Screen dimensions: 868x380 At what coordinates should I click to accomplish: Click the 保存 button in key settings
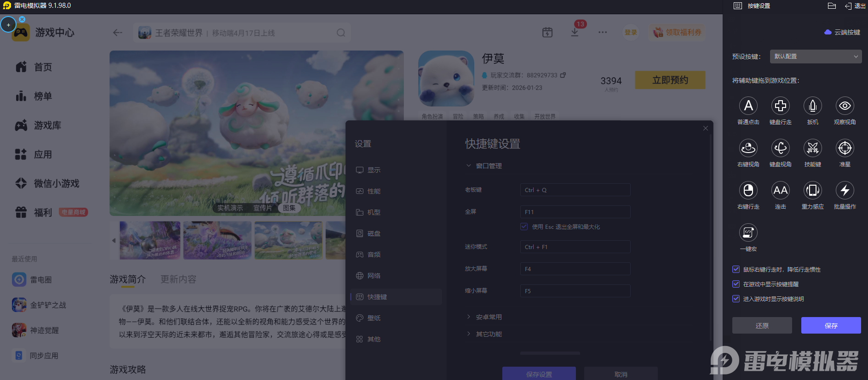(831, 325)
